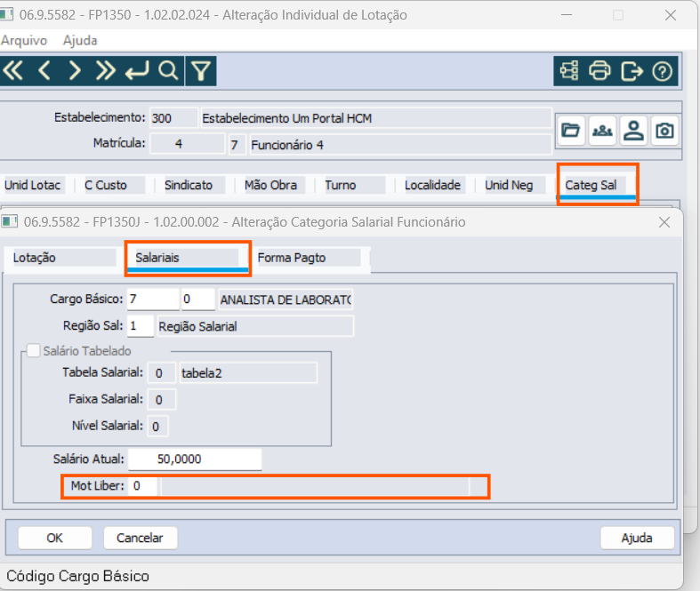This screenshot has height=591, width=700.
Task: Click the Tabela Salarial field
Action: 161,373
